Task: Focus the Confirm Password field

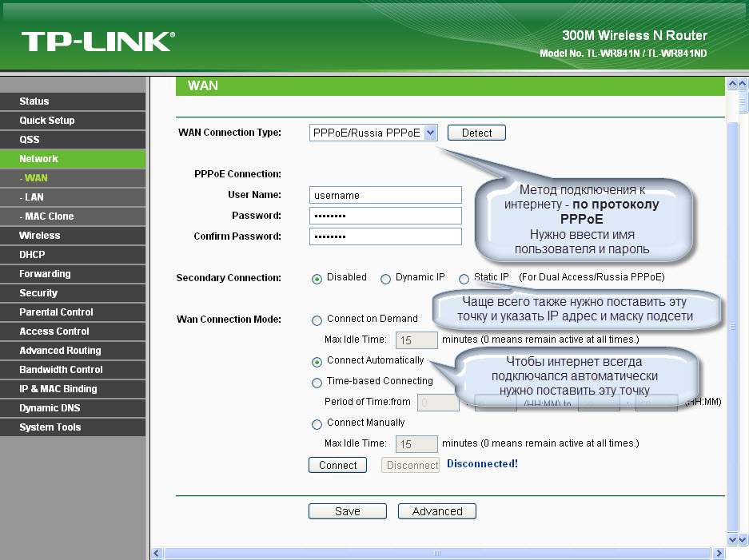Action: [x=384, y=237]
